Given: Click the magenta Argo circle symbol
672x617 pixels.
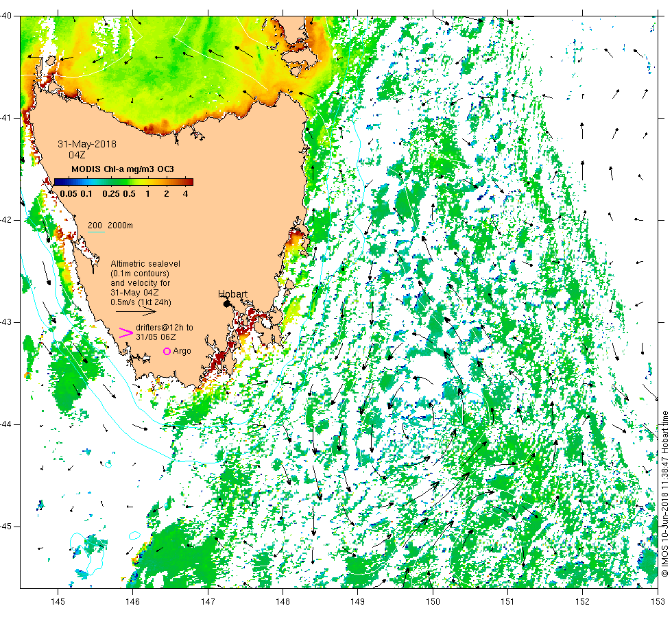Looking at the screenshot, I should click(167, 351).
